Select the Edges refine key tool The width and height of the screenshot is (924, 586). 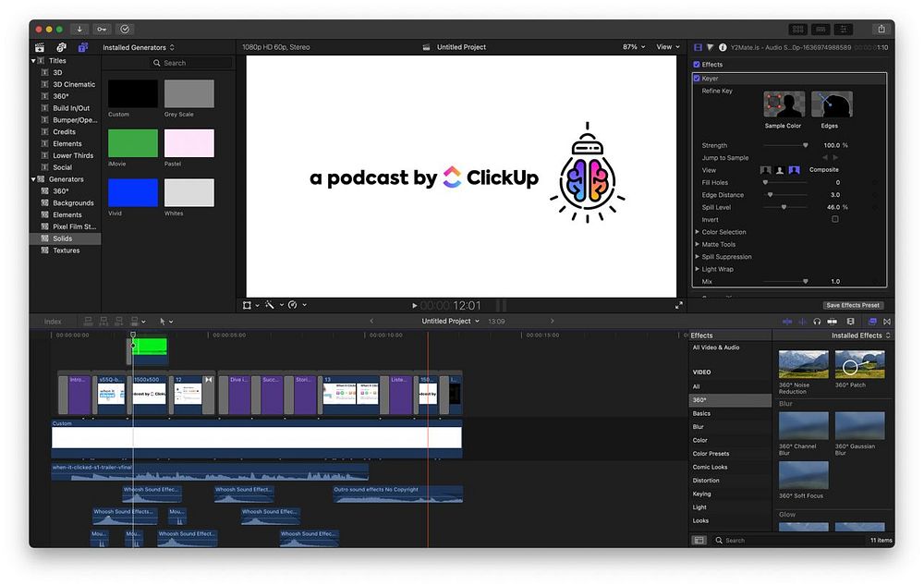point(832,104)
